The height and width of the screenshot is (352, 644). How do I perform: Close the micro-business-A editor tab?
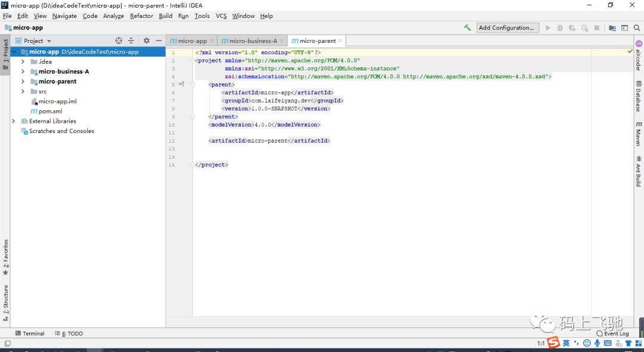(281, 41)
